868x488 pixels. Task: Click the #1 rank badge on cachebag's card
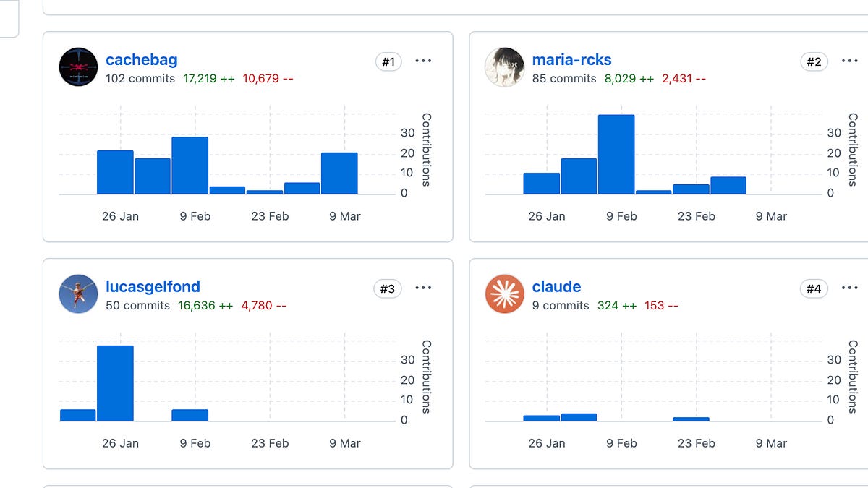[x=388, y=61]
